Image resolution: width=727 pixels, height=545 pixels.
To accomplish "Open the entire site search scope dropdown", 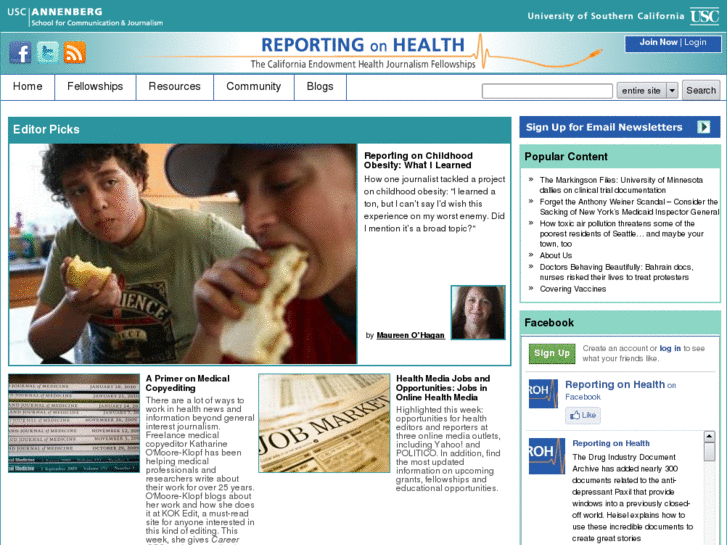I will [x=647, y=90].
